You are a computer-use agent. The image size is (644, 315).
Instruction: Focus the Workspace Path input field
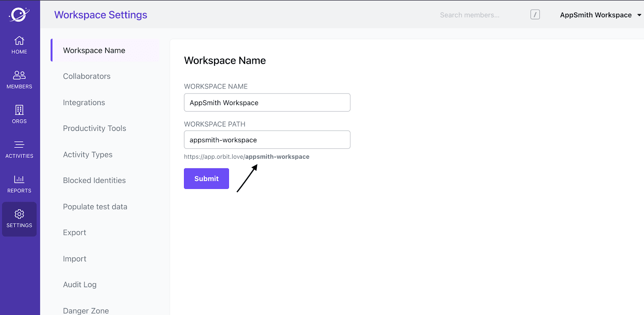[267, 140]
